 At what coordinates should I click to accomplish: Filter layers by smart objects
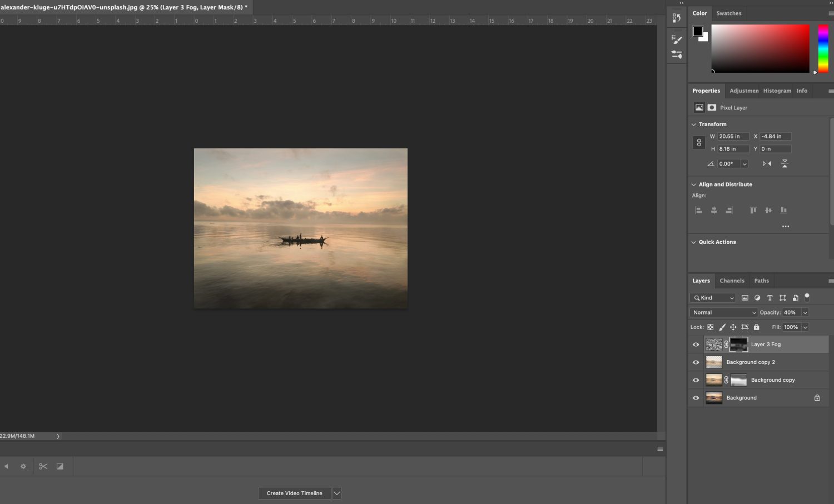pyautogui.click(x=796, y=298)
